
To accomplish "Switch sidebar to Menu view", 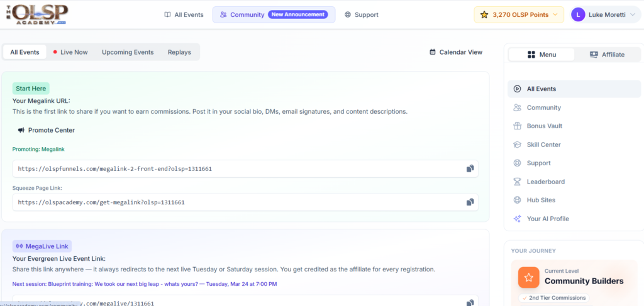I will pos(541,55).
